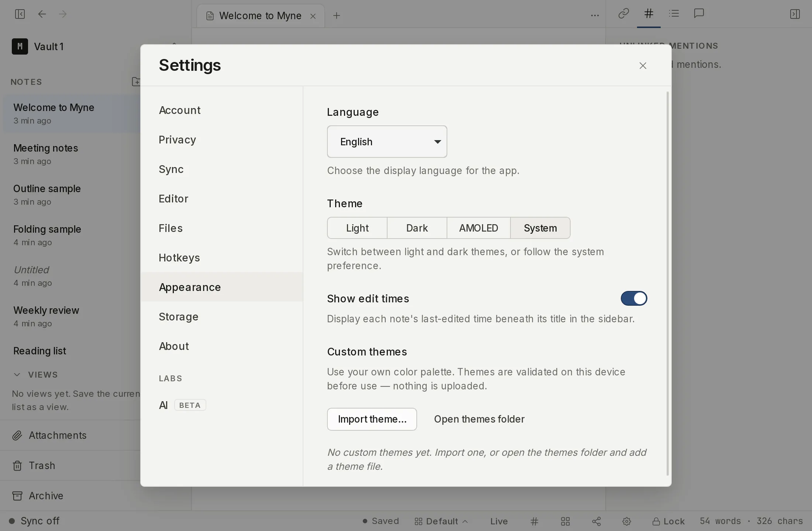Screen dimensions: 812x531
Task: Open the Untitled note
Action: (72, 276)
